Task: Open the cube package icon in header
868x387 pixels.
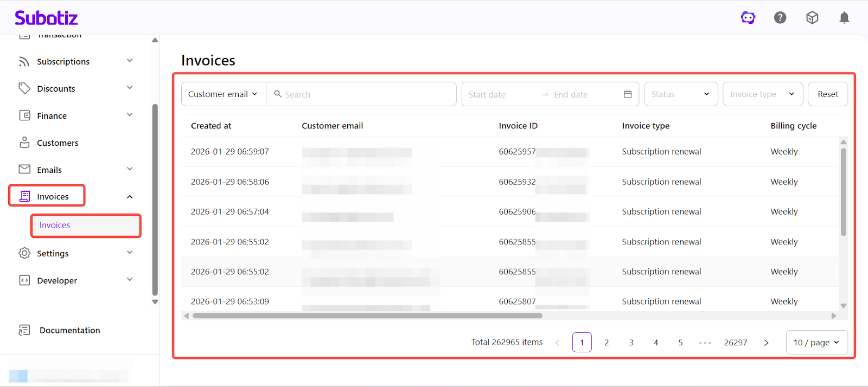Action: tap(812, 18)
